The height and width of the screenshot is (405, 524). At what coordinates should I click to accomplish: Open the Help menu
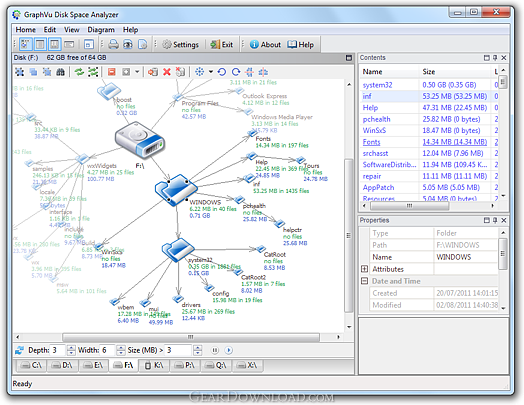click(x=130, y=30)
